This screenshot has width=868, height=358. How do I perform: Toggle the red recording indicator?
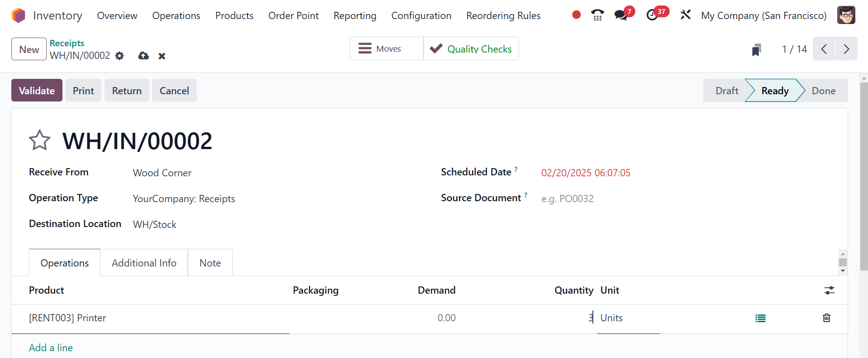coord(576,15)
